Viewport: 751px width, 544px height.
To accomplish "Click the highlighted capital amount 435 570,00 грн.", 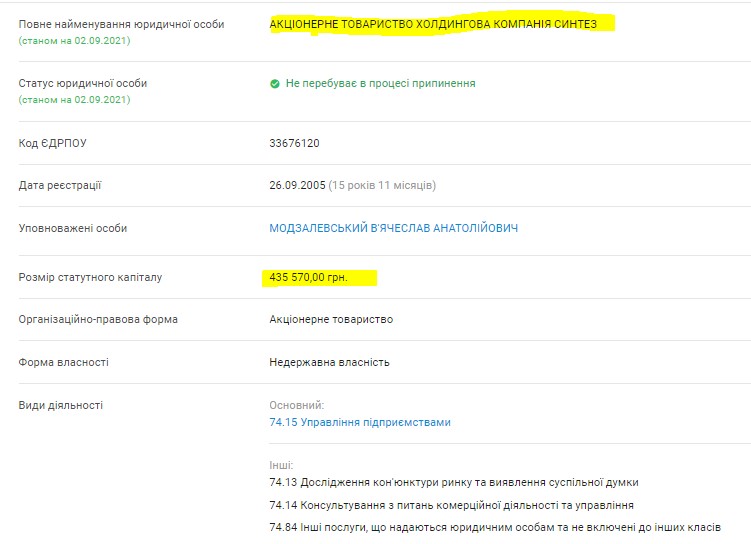I will tap(309, 277).
